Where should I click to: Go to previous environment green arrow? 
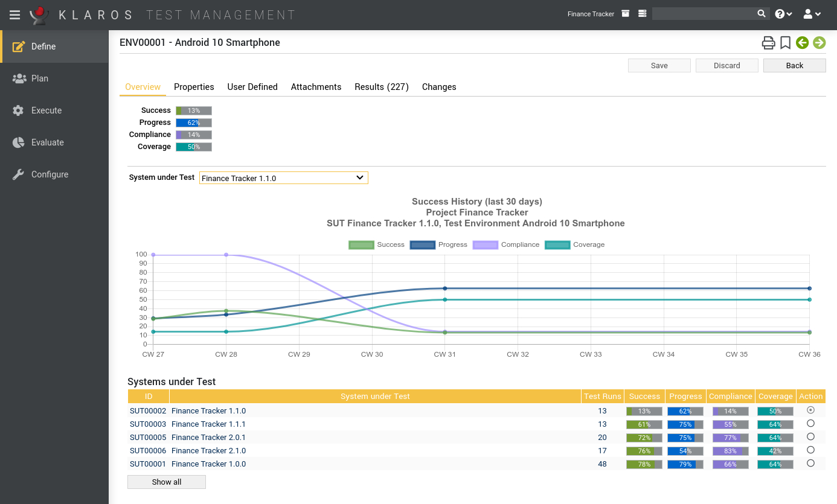pyautogui.click(x=802, y=43)
